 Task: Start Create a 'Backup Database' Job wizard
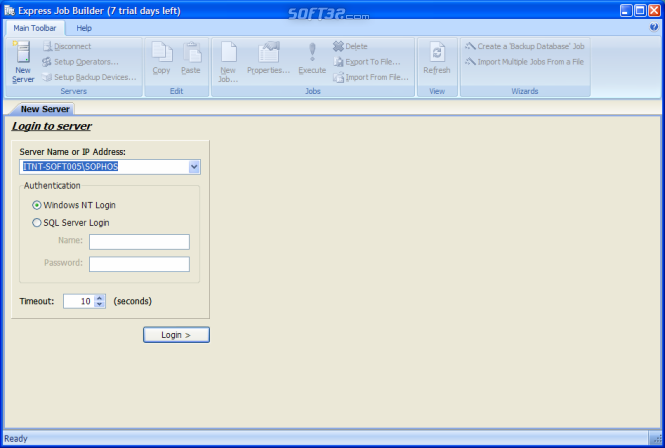pyautogui.click(x=525, y=46)
